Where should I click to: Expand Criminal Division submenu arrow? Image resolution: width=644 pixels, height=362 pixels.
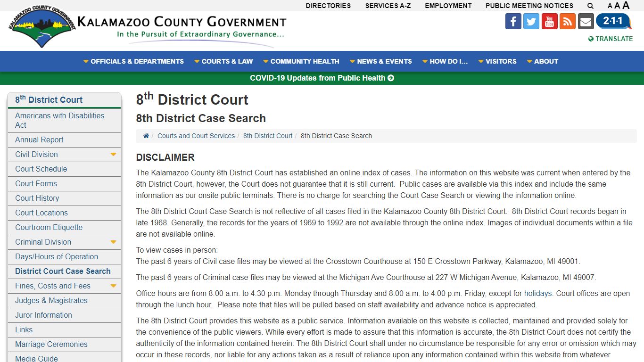point(113,242)
